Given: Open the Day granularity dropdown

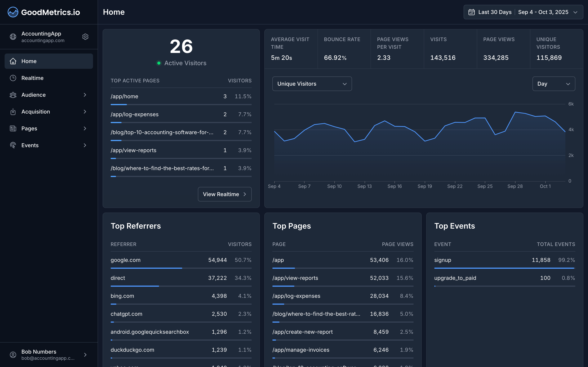Looking at the screenshot, I should pos(554,84).
